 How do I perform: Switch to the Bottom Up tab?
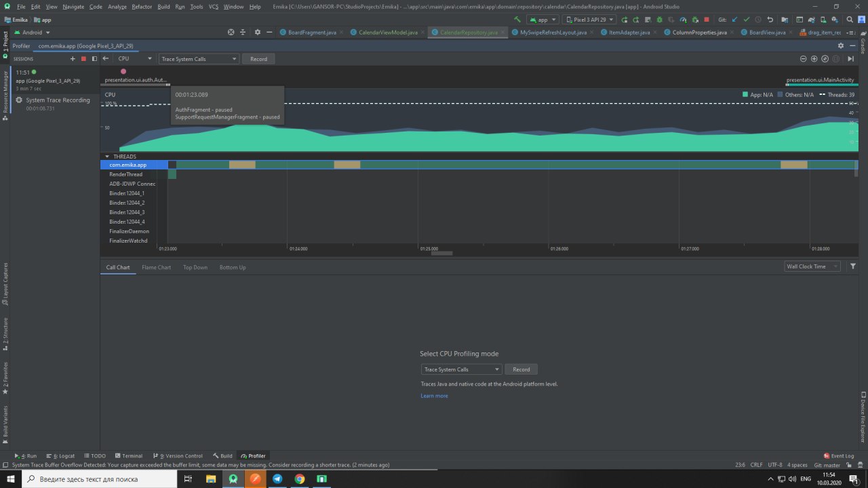pos(233,267)
